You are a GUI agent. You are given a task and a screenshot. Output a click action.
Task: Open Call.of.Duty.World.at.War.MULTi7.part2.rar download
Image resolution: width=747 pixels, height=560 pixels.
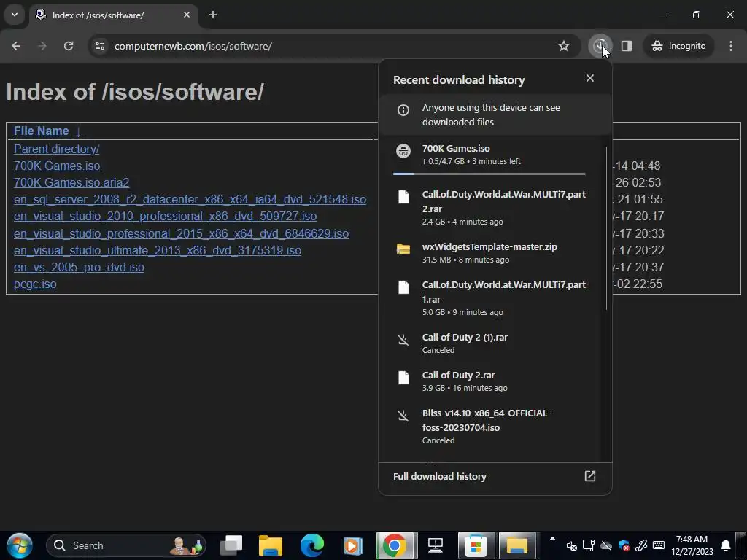(493, 208)
